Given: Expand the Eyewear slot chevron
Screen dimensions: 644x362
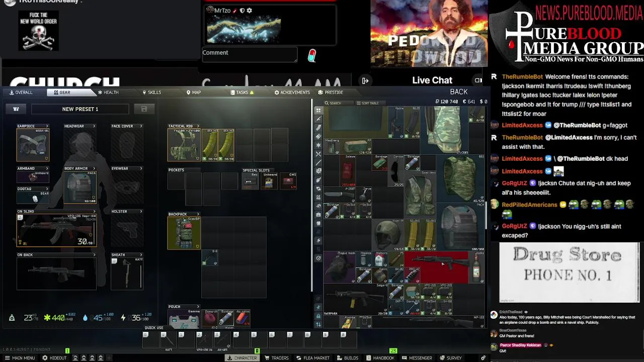Looking at the screenshot, I should [x=141, y=168].
